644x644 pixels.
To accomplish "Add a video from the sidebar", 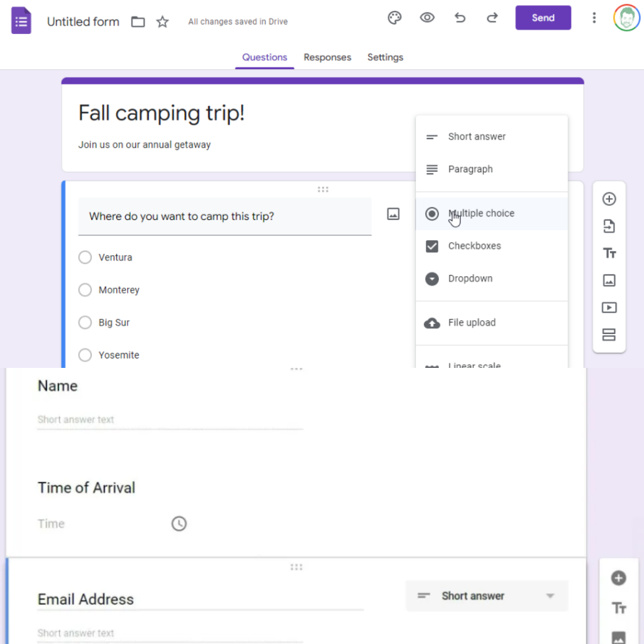I will click(x=609, y=308).
